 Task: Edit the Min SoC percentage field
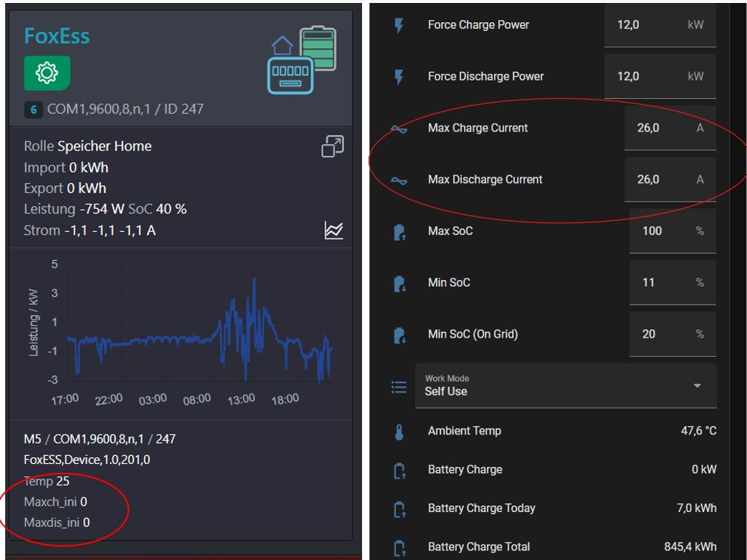point(672,282)
